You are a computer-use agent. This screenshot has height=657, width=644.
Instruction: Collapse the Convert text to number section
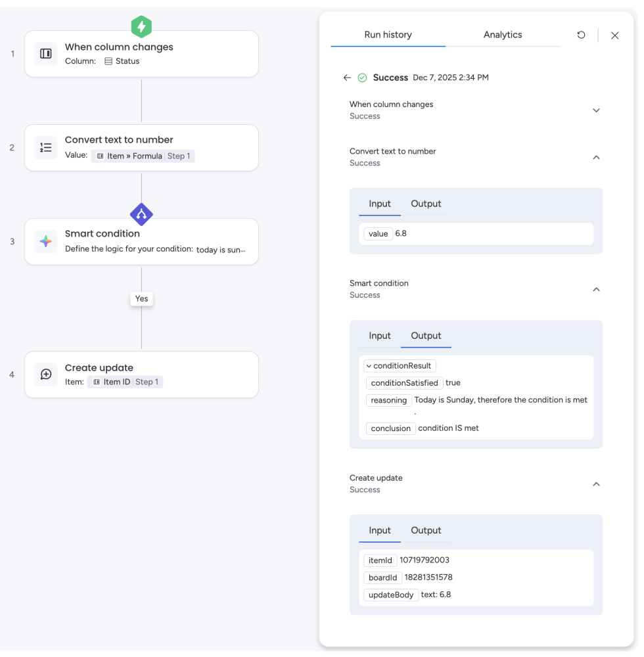click(596, 158)
